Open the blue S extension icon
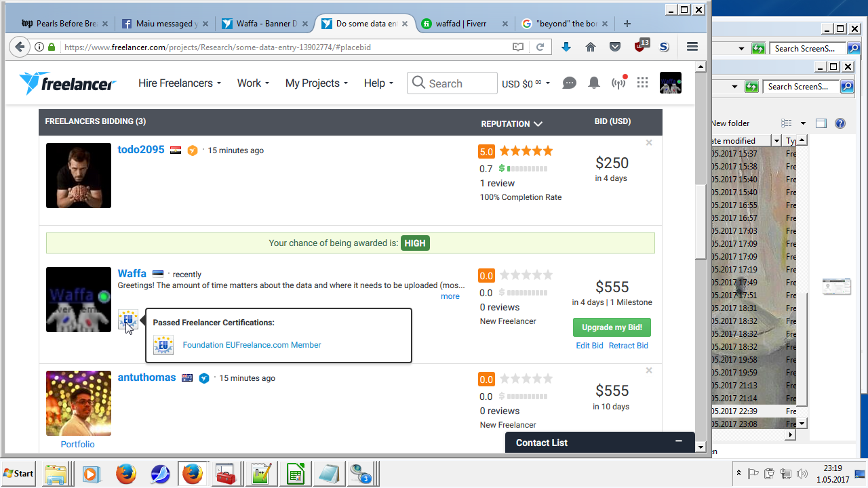The height and width of the screenshot is (488, 868). [x=665, y=47]
